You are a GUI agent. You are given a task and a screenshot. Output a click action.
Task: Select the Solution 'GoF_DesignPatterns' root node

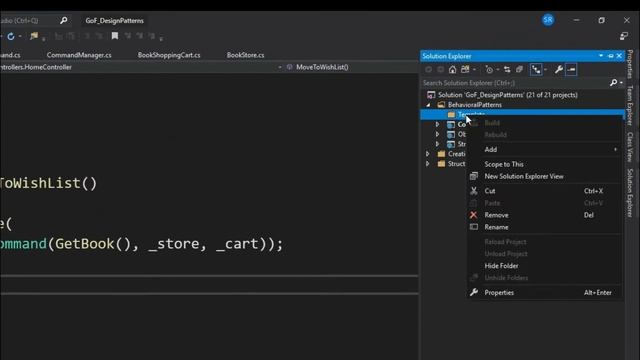508,95
